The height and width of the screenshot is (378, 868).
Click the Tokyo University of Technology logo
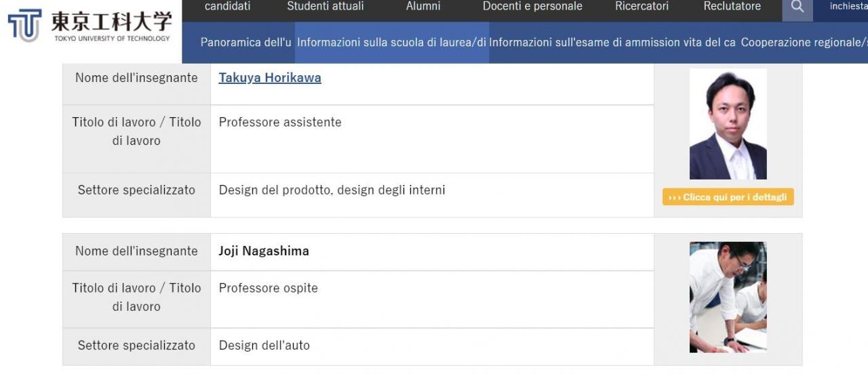click(89, 25)
